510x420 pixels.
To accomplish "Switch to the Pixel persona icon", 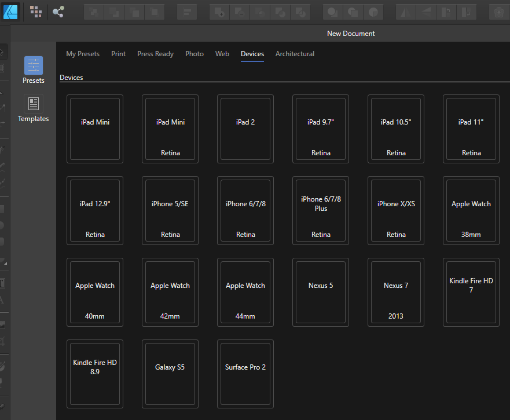I will coord(36,12).
